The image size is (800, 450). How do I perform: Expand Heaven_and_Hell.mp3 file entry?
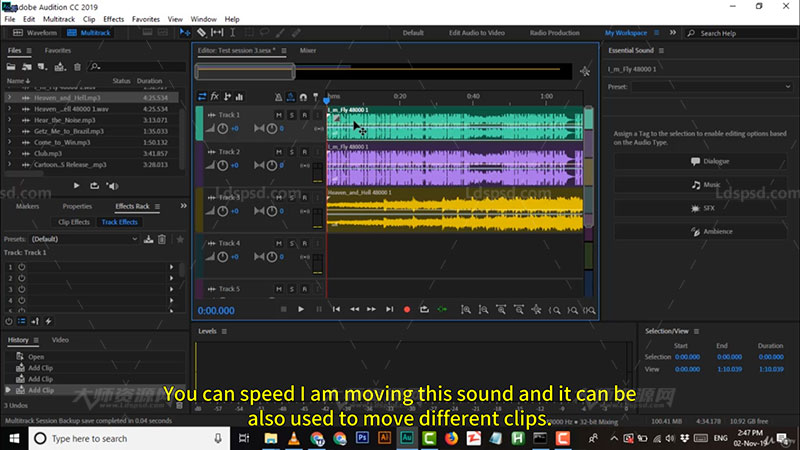9,97
